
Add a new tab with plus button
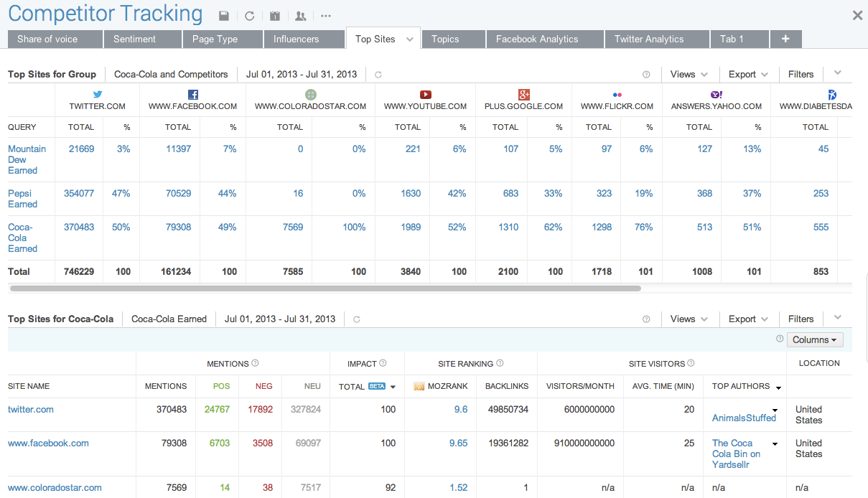click(x=785, y=39)
